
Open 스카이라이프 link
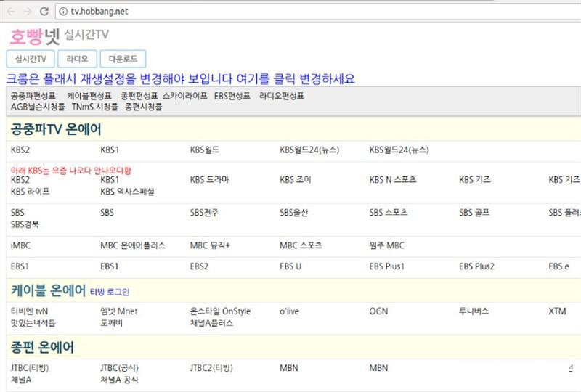(185, 96)
